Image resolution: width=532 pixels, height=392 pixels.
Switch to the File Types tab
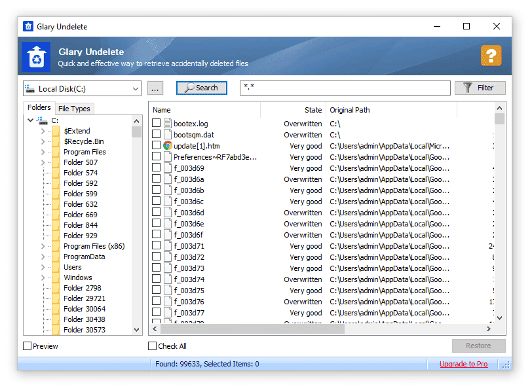74,109
